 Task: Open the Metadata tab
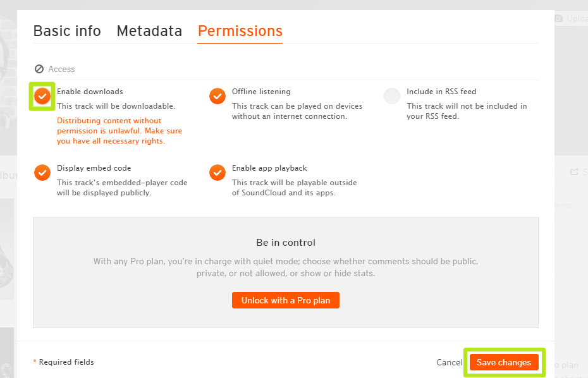coord(149,30)
